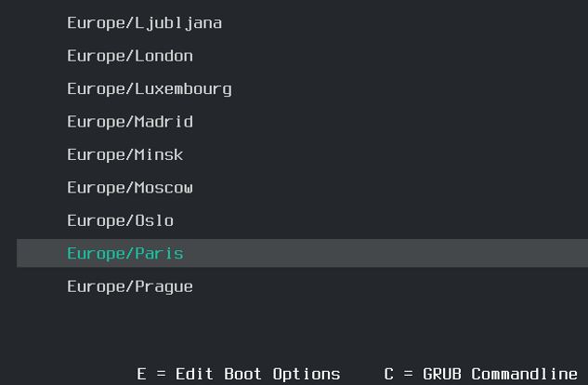The image size is (588, 385).
Task: Select the Europe/Ljubljana timezone entry
Action: (144, 23)
